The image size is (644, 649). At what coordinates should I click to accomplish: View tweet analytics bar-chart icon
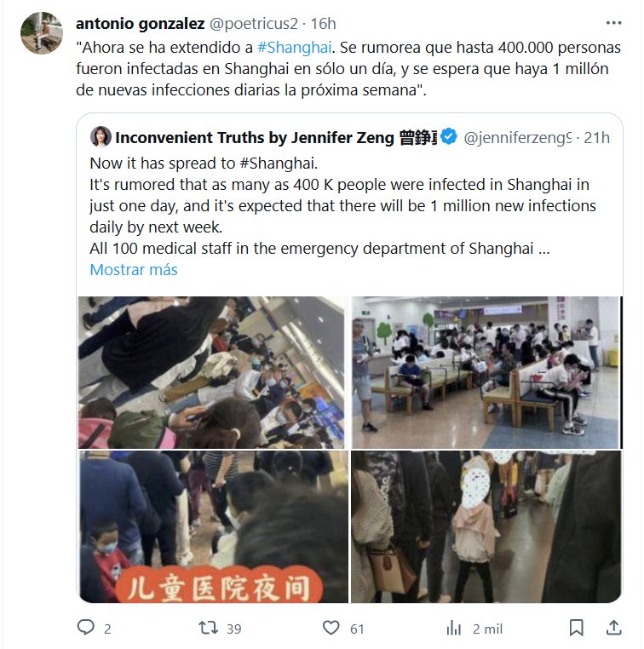point(454,629)
